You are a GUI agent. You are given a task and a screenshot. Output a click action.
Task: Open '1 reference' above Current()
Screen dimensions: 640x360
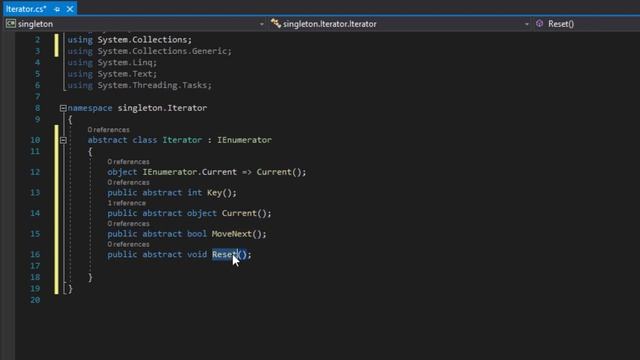coord(126,203)
